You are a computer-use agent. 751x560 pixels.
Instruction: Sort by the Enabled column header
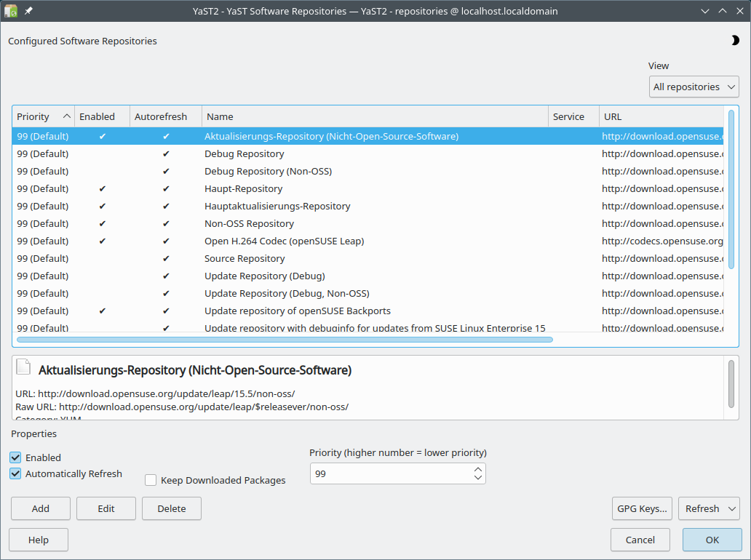[x=102, y=117]
